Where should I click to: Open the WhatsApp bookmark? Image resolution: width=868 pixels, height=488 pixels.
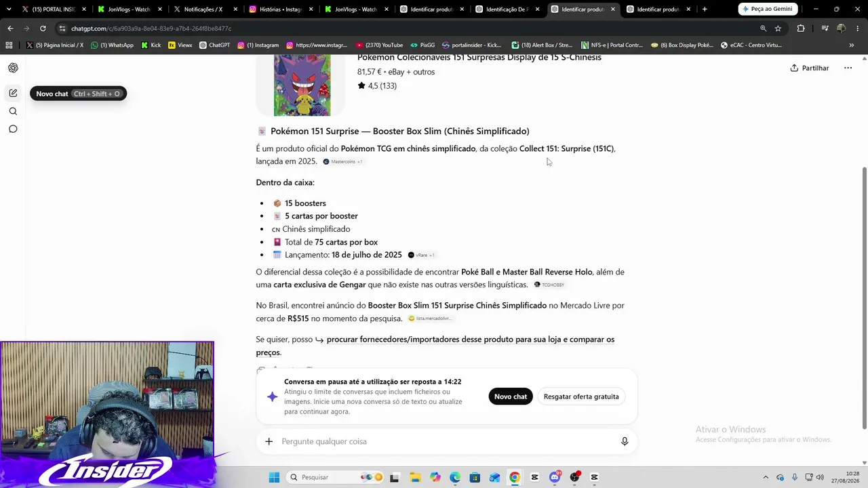pyautogui.click(x=113, y=45)
